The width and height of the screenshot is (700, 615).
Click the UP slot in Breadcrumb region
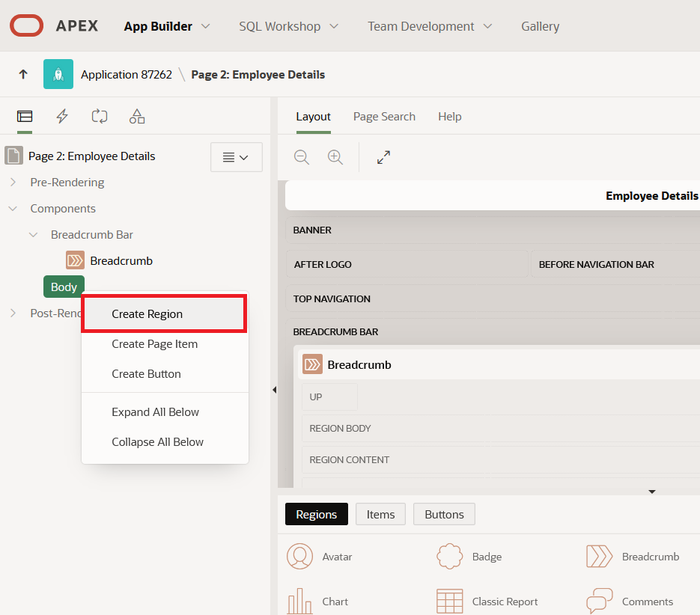tap(329, 397)
